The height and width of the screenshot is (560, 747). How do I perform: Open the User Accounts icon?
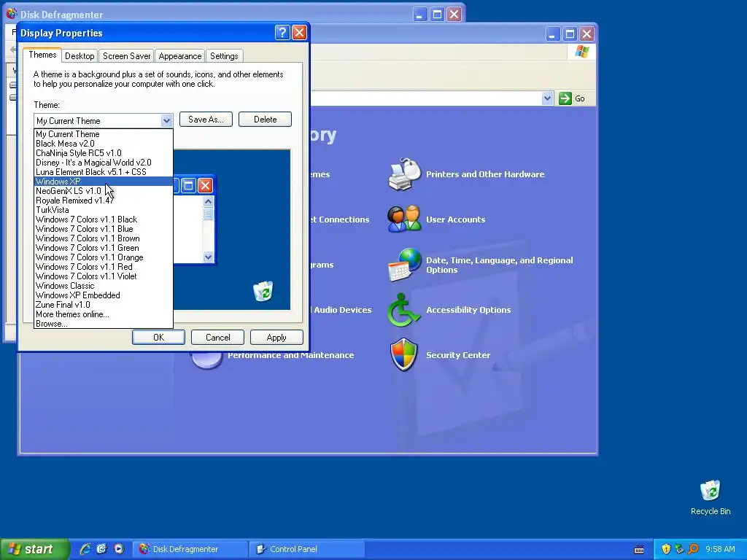coord(404,219)
